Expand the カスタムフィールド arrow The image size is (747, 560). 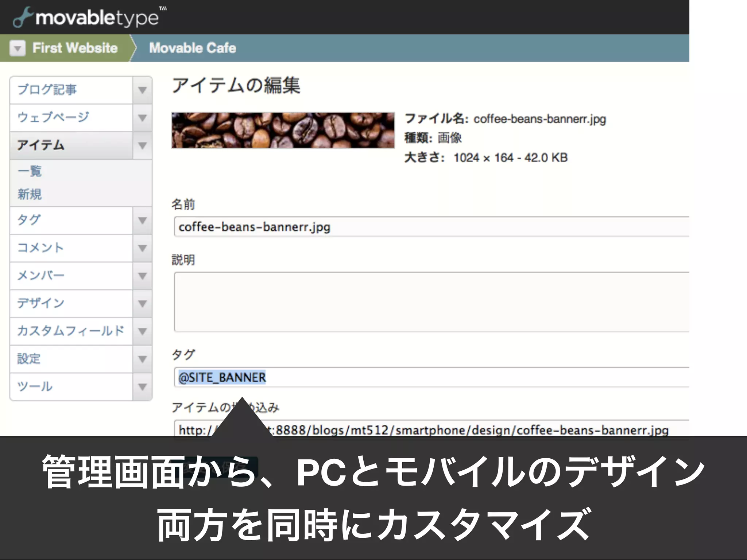tap(143, 331)
